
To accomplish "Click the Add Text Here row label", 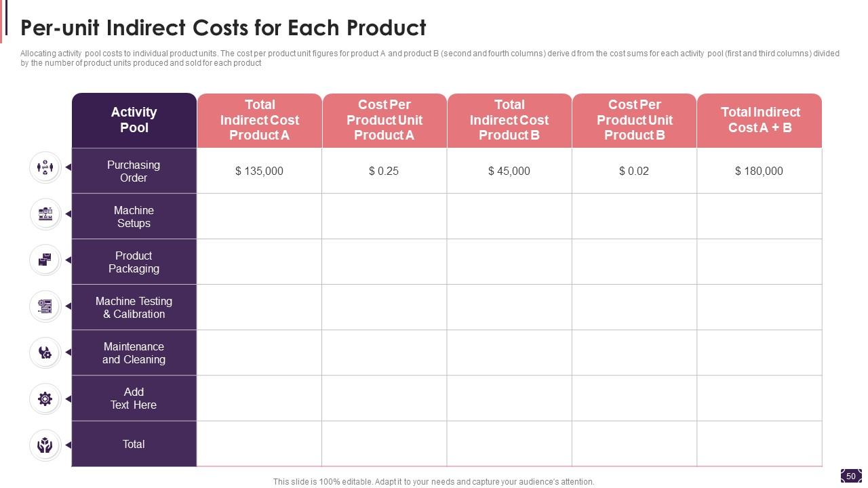I will [134, 399].
